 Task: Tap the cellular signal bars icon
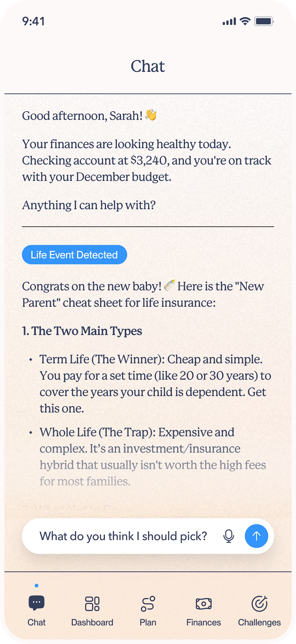[x=229, y=21]
